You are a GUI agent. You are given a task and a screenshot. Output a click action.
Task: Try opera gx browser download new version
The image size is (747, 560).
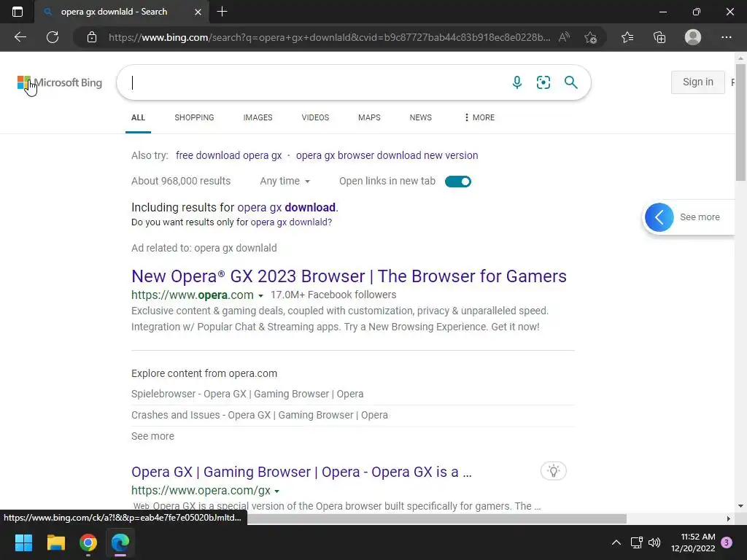point(387,155)
